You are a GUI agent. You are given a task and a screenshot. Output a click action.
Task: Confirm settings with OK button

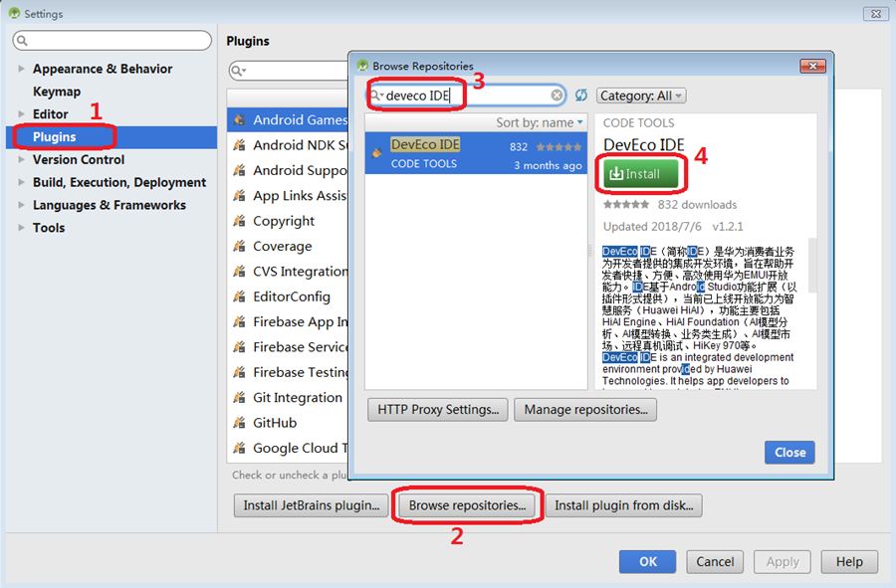[648, 562]
